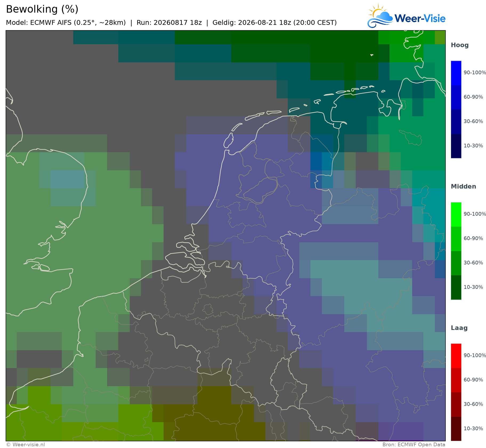
Task: Select the Laag 30-60% dark red swatch
Action: [x=456, y=405]
